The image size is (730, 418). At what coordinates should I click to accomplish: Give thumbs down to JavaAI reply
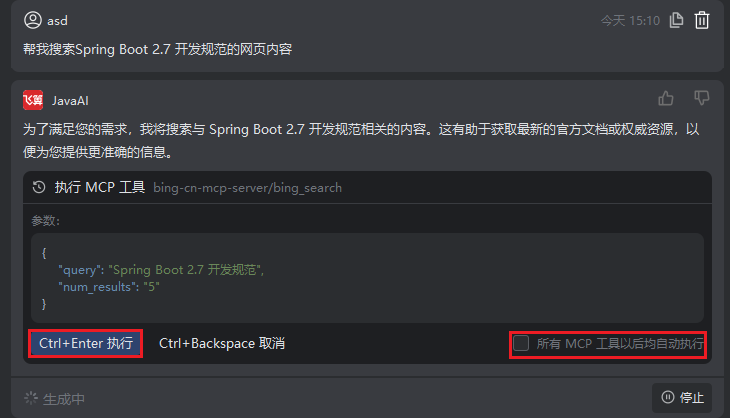702,98
